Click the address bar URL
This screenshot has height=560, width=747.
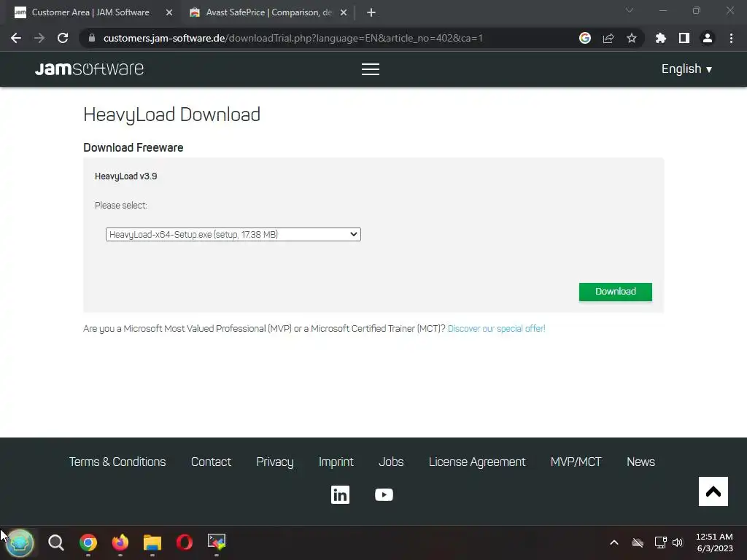click(293, 38)
